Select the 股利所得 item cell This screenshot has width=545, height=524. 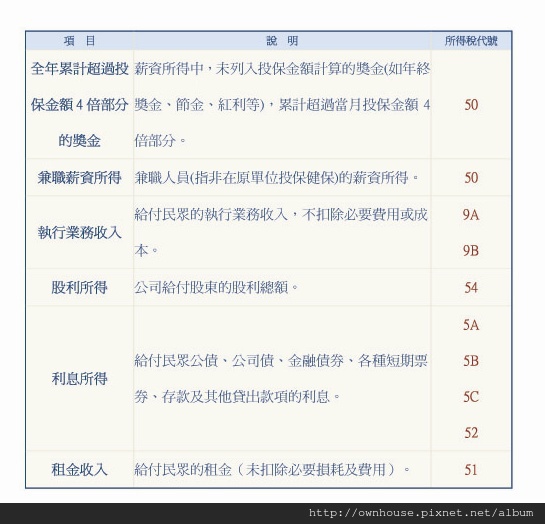(80, 287)
